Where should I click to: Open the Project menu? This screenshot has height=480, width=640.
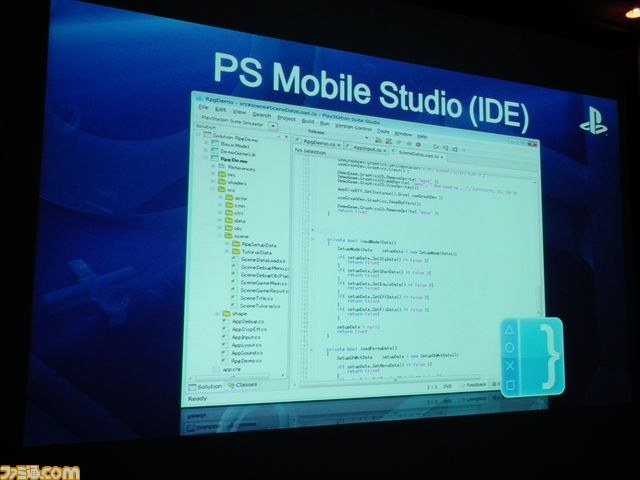click(x=287, y=118)
